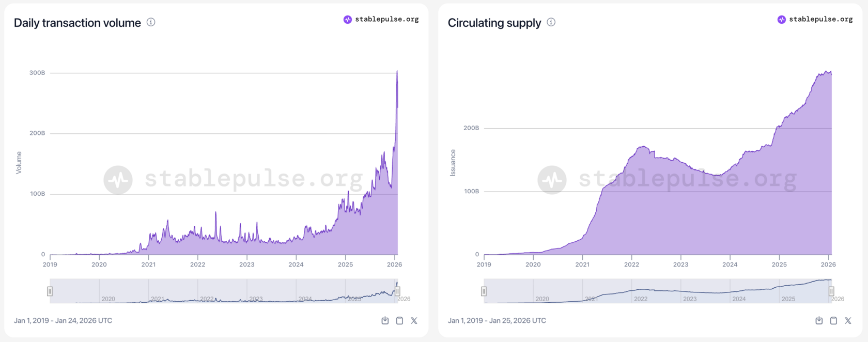Viewport: 868px width, 342px height.
Task: Click 2023 in the supply chart navigator strip
Action: pos(690,299)
